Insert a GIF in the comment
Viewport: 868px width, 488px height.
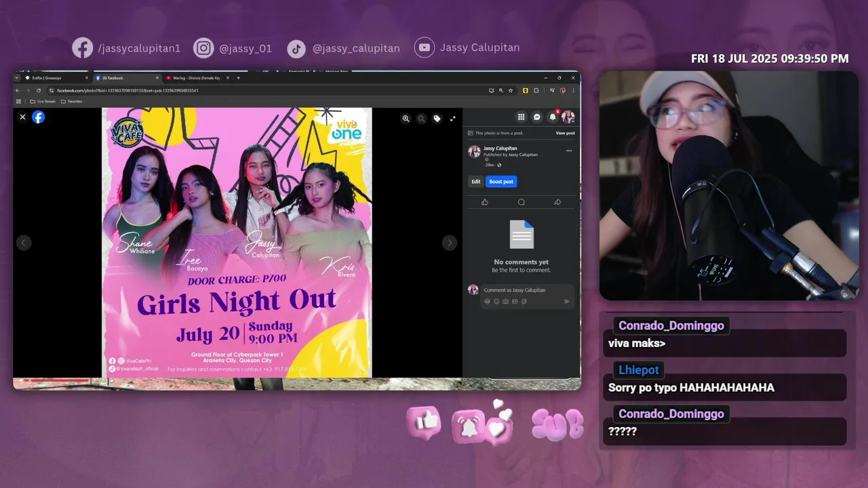[x=515, y=301]
